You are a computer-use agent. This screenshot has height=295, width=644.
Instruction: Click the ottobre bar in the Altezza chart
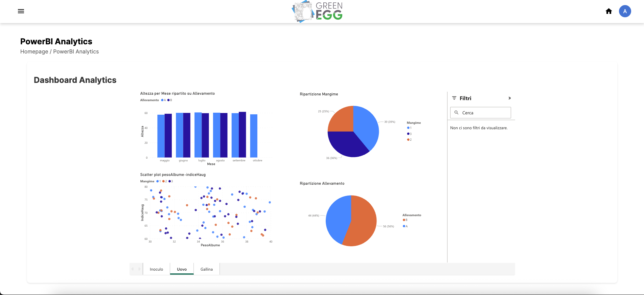pos(254,136)
